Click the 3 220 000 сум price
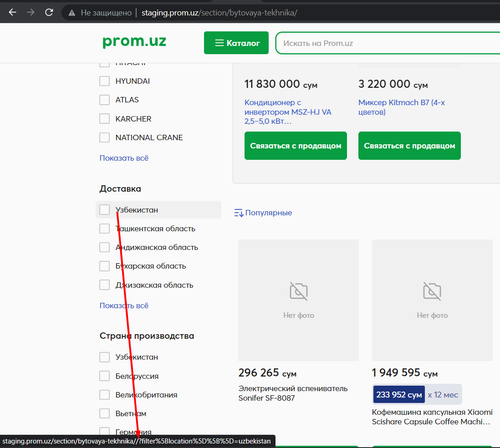The image size is (500, 448). (393, 84)
